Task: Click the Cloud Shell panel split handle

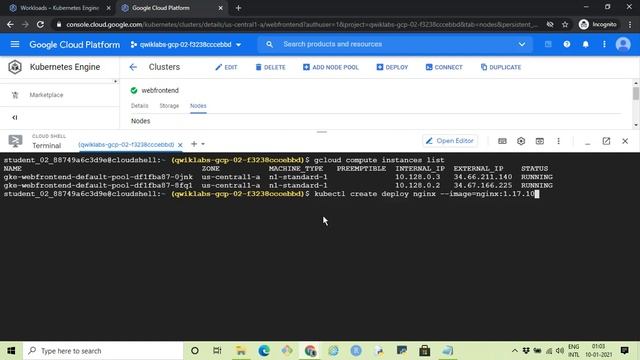Action: (x=322, y=132)
